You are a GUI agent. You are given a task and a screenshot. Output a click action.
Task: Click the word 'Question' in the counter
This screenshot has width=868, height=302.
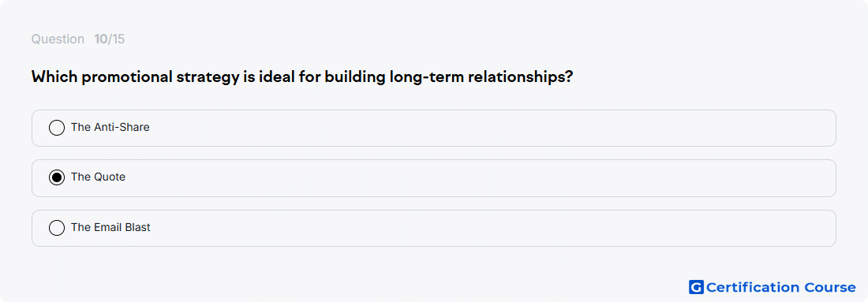[58, 39]
